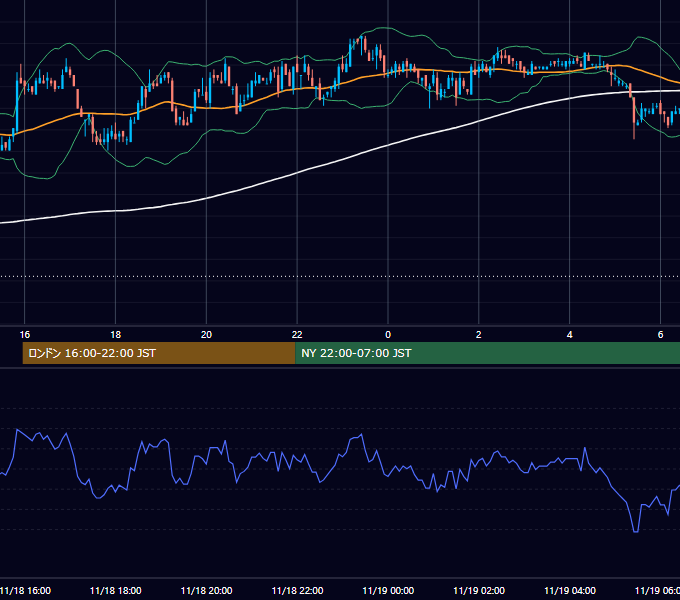
Task: Click hour label 20 on the price chart axis
Action: 206,335
